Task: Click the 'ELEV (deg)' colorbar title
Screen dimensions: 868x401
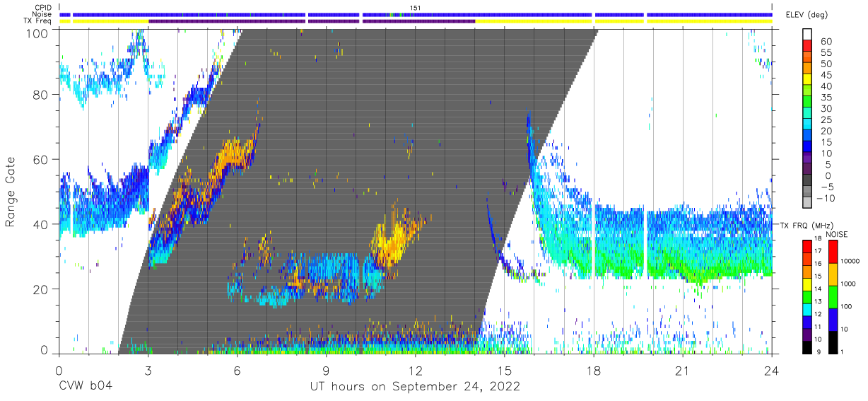Action: pyautogui.click(x=807, y=15)
